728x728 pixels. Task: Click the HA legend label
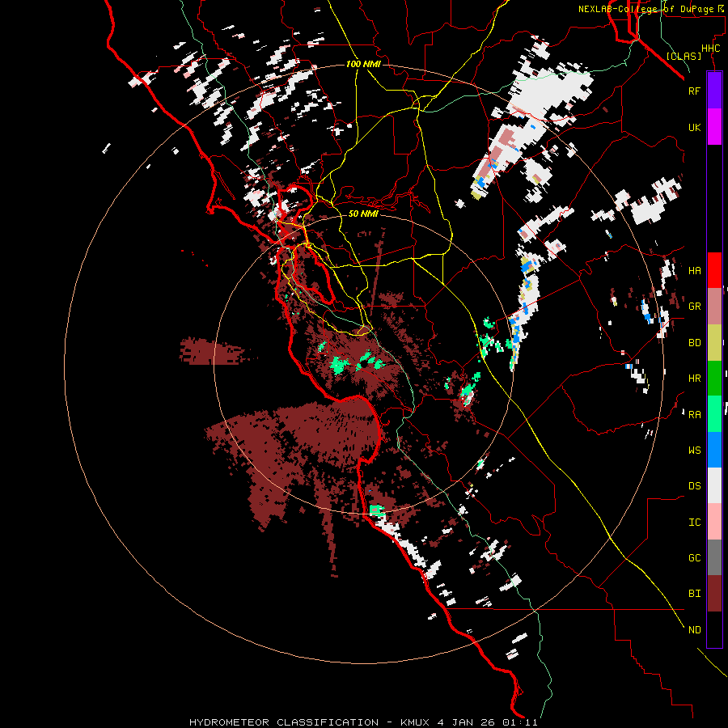point(694,271)
